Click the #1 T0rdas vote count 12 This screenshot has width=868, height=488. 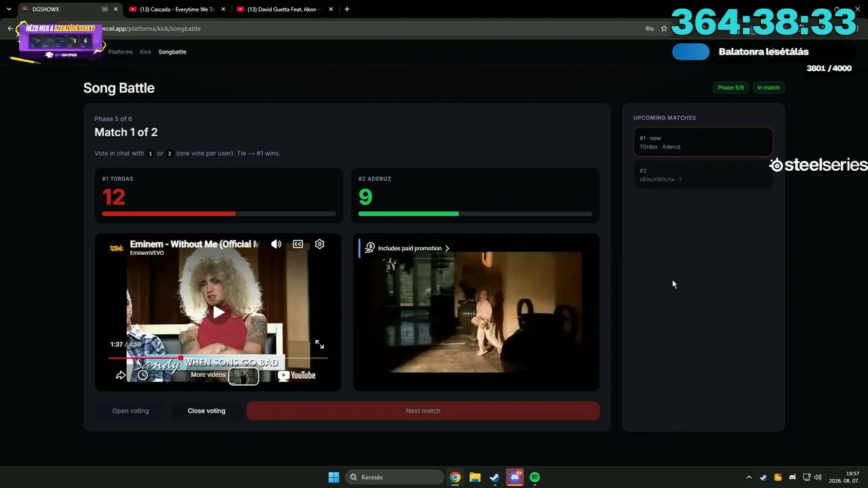coord(114,197)
